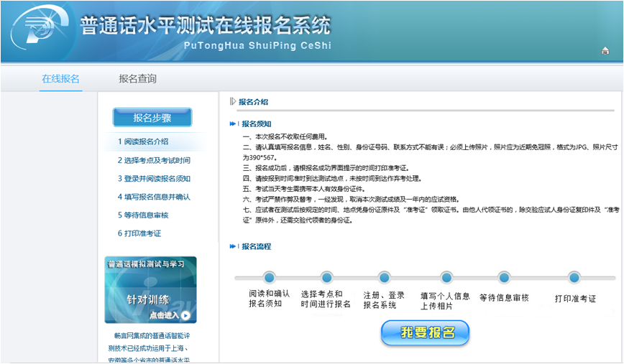Select step 2 选择考点及考试时间
Screen dimensions: 624x364
154,160
